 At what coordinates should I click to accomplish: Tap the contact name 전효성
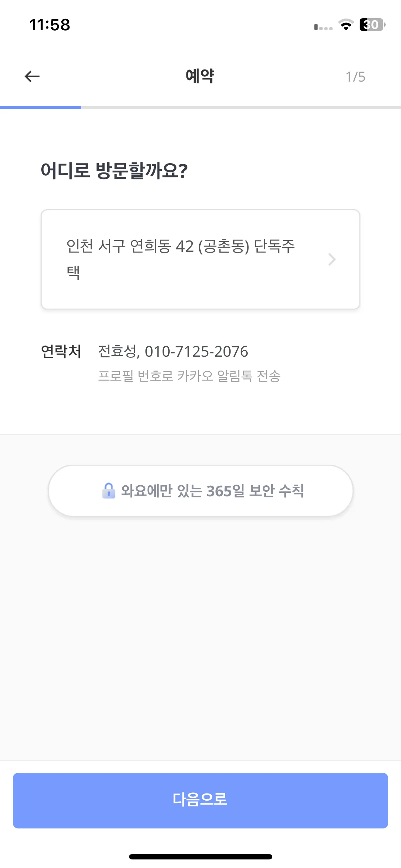pos(117,352)
